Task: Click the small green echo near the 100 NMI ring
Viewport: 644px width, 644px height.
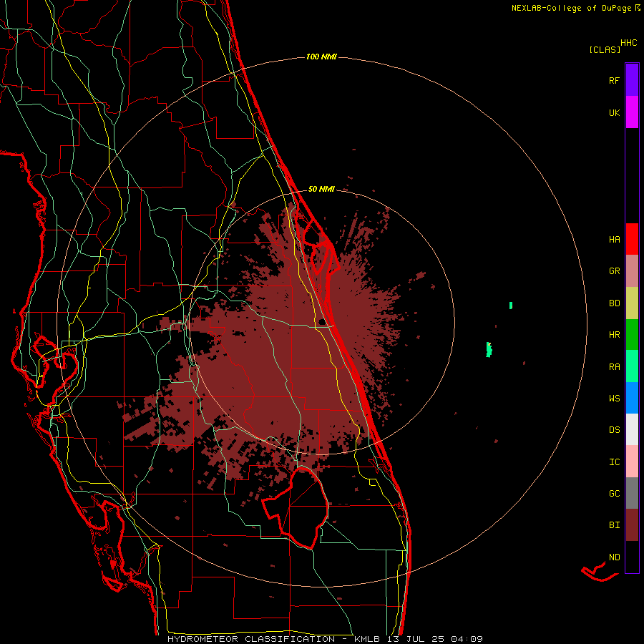Action: point(510,305)
